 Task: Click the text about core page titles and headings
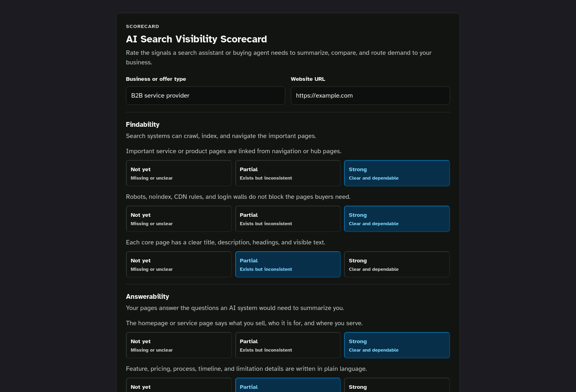[x=226, y=242]
